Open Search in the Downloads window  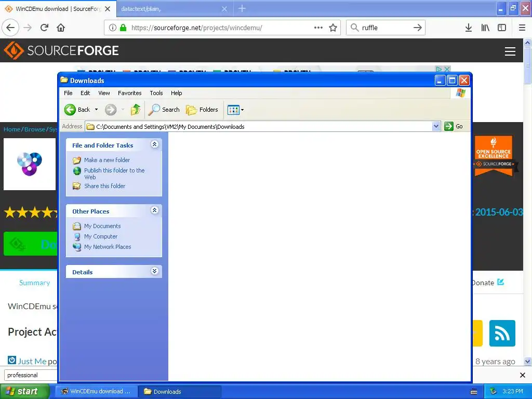[164, 110]
